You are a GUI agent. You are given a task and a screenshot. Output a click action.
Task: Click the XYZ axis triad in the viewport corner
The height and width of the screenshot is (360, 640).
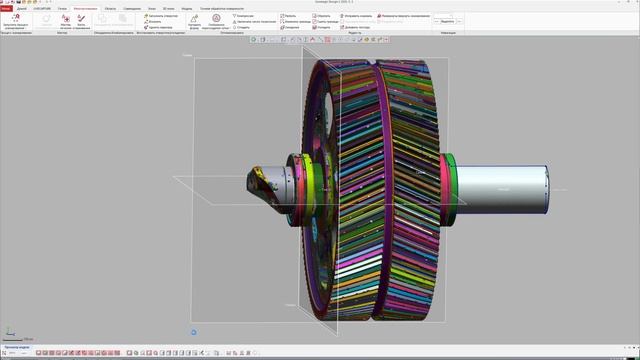(10, 331)
